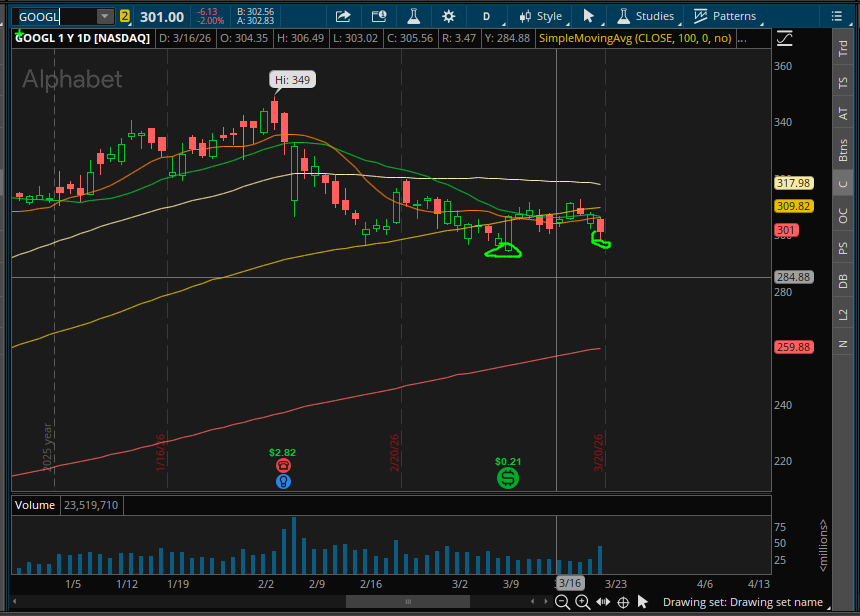Click the 301.00 last price display
The width and height of the screenshot is (860, 616).
pyautogui.click(x=162, y=17)
